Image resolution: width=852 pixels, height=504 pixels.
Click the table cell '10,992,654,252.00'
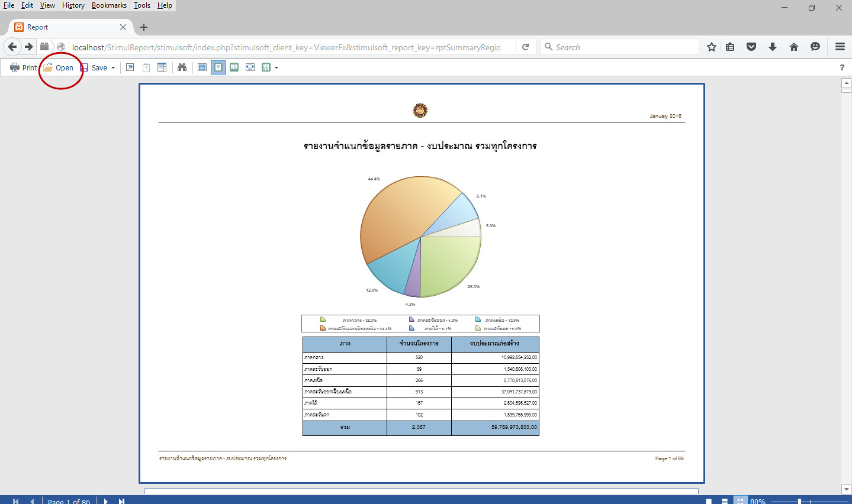pyautogui.click(x=495, y=357)
